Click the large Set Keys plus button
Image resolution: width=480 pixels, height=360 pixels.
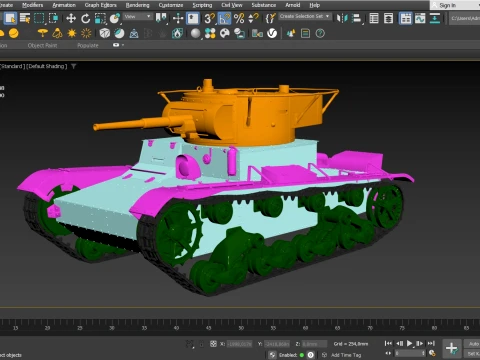(452, 348)
